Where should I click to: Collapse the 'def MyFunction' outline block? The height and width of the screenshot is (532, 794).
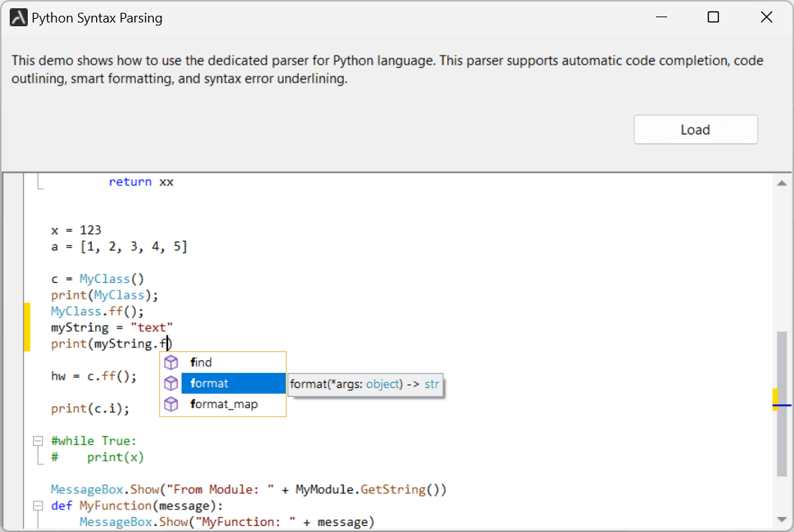[x=38, y=506]
